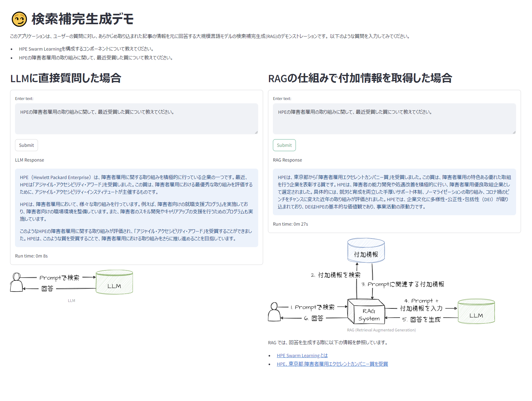532x401 pixels.
Task: Click the 'Run time: 0m 8s' text
Action: click(32, 256)
